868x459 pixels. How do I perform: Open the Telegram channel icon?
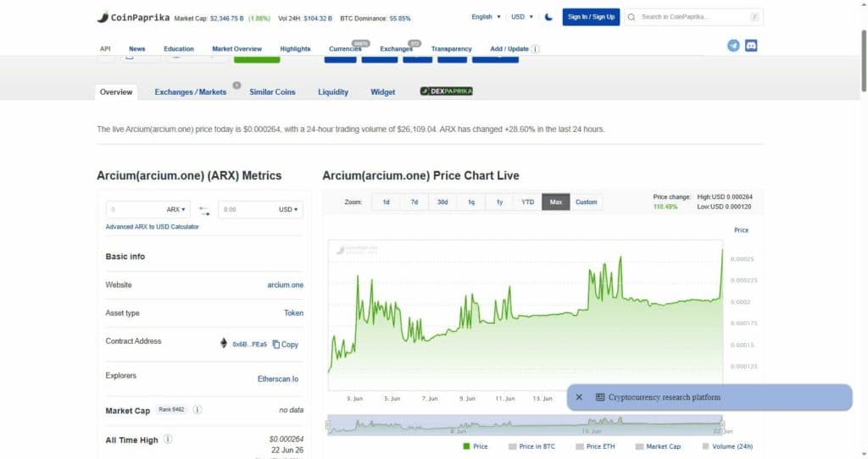[x=733, y=46]
